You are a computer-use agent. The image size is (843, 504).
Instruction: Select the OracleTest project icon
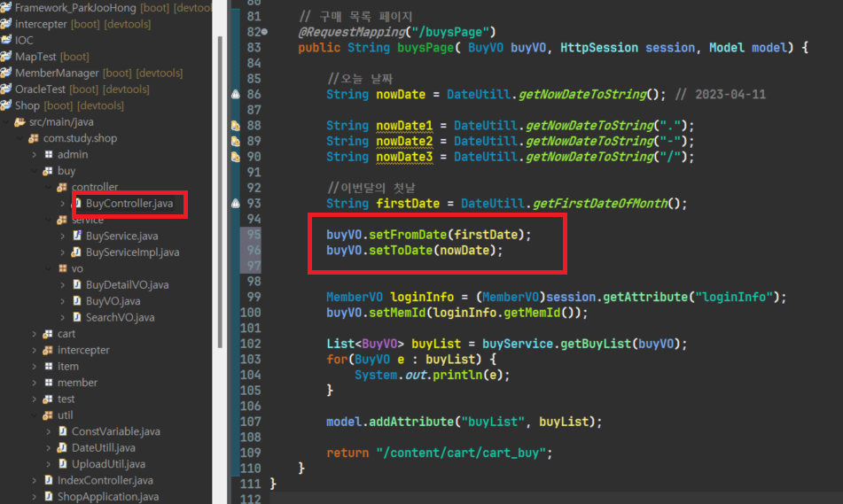point(6,89)
